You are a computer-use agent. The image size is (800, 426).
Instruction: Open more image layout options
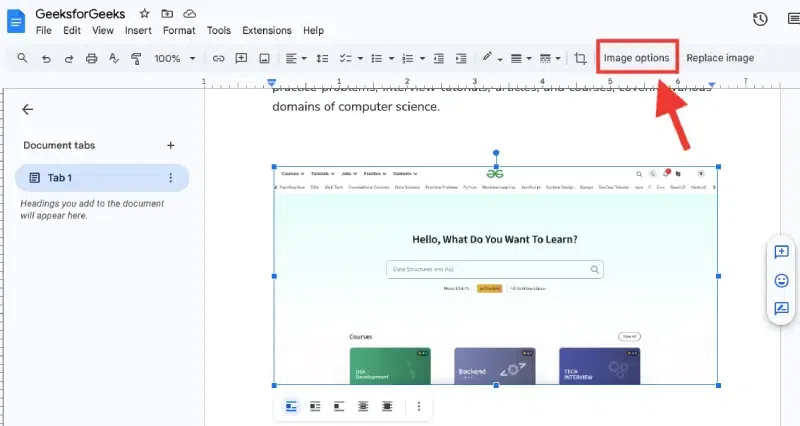(x=419, y=406)
